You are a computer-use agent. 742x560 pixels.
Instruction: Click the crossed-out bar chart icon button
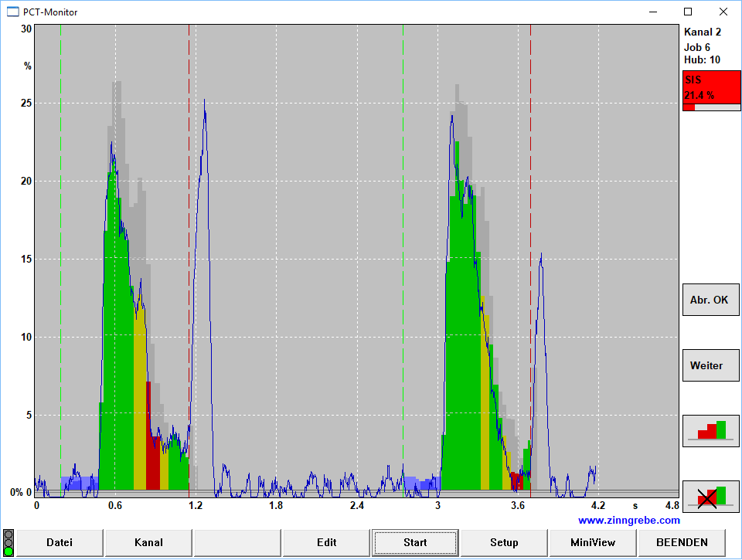click(711, 497)
